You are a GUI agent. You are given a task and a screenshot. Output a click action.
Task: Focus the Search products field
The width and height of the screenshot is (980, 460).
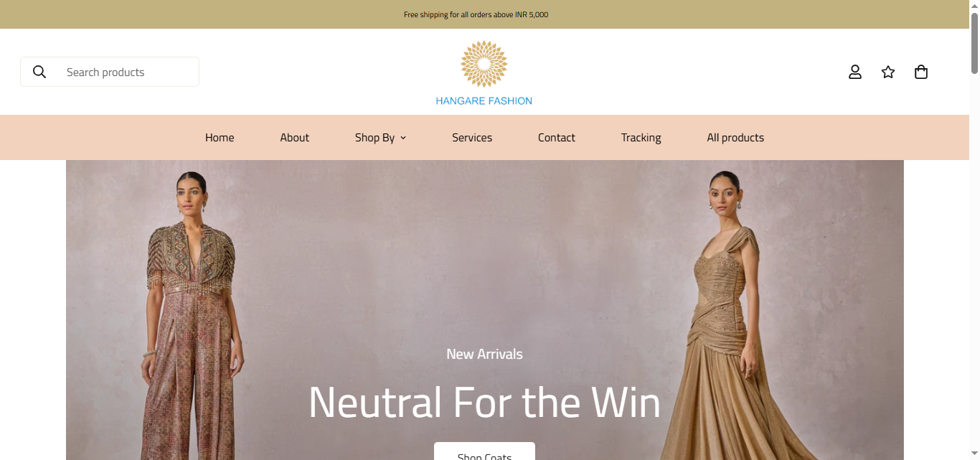click(x=110, y=72)
